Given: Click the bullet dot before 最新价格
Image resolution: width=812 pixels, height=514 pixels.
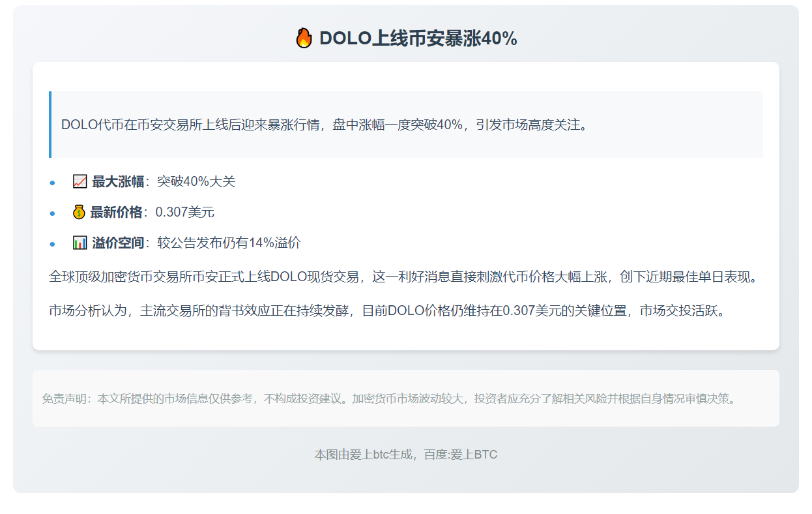Looking at the screenshot, I should (x=52, y=213).
